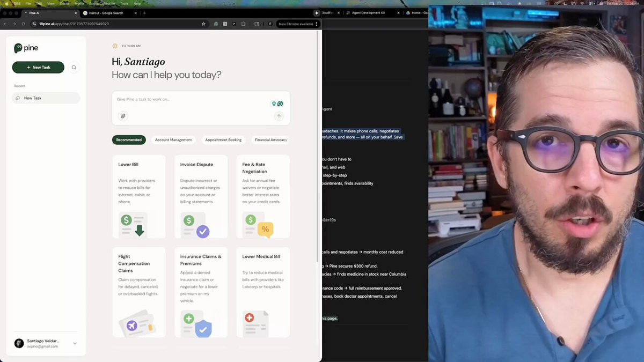644x362 pixels.
Task: Click the Grammarly icon in the task box
Action: click(280, 104)
